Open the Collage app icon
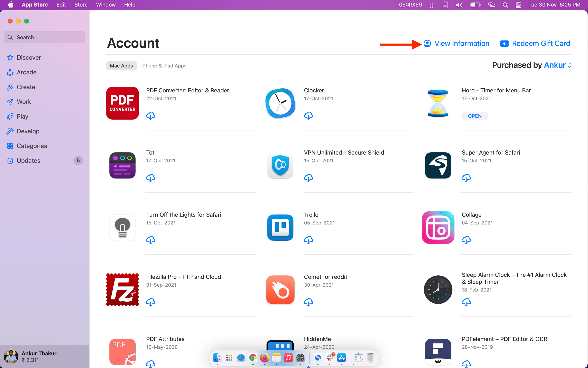The width and height of the screenshot is (588, 368). (x=438, y=228)
